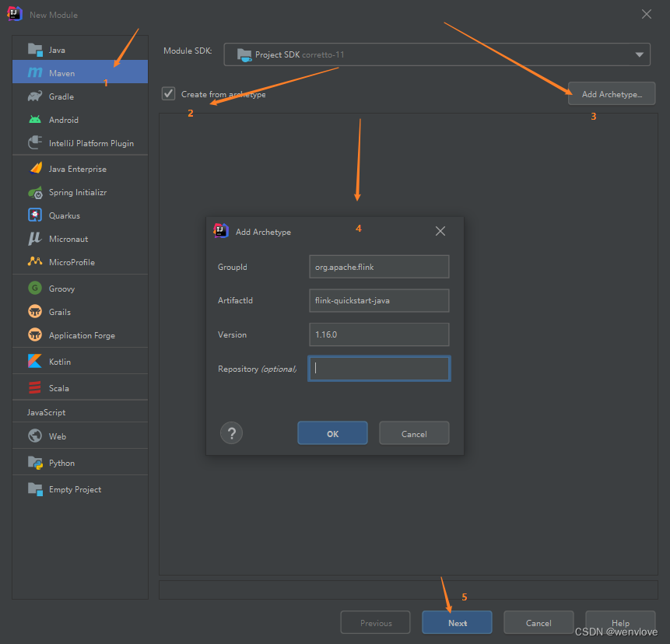Image resolution: width=670 pixels, height=644 pixels.
Task: Proceed with the Next button
Action: pyautogui.click(x=458, y=623)
